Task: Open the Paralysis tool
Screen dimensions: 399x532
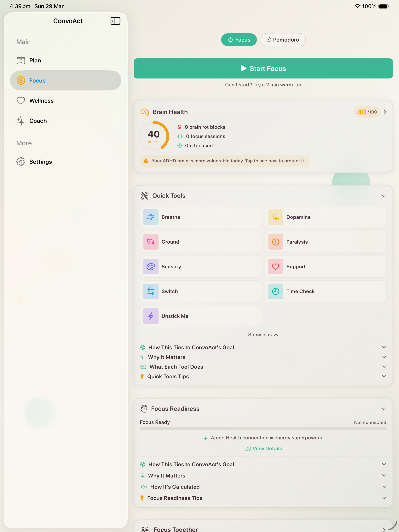Action: (x=325, y=242)
